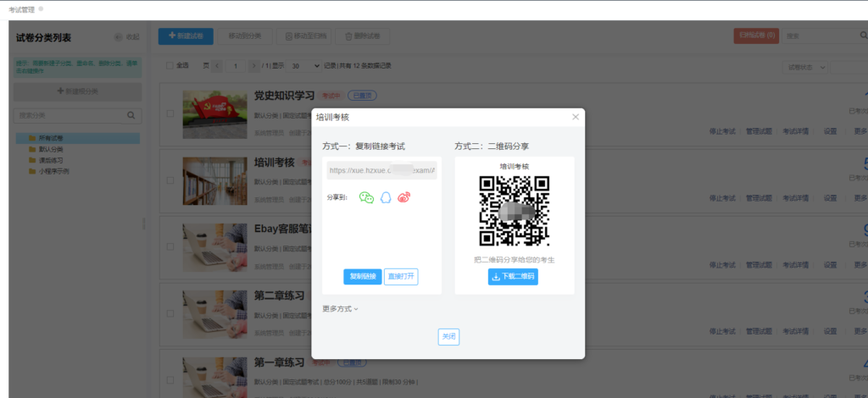Screen dimensions: 868x398
Task: Click the 删除试卷 trash button
Action: (363, 36)
